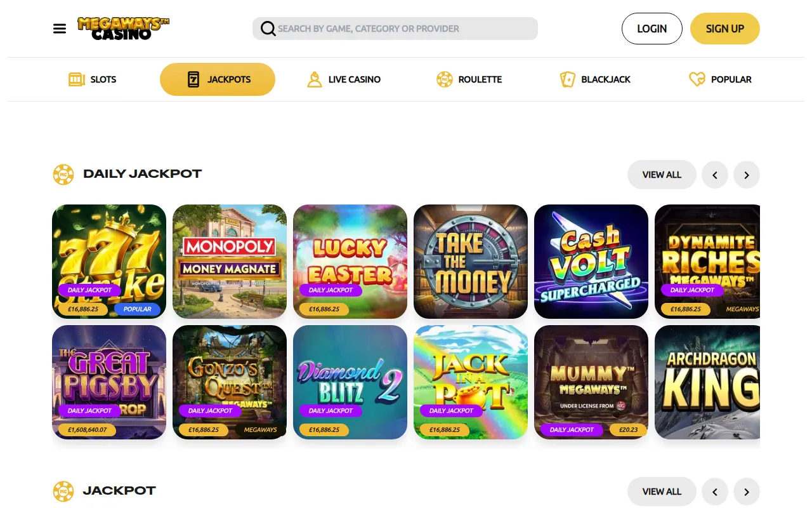Show previous Daily Jackpot games arrow

tap(715, 175)
